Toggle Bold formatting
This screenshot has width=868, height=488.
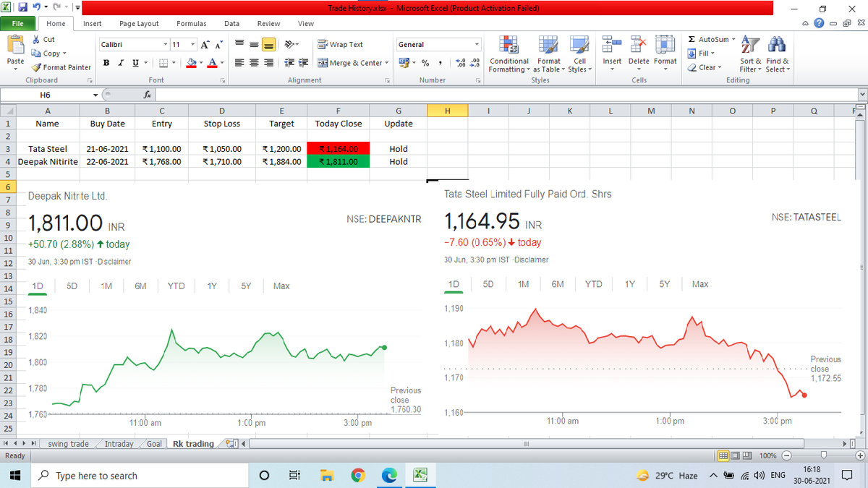[107, 63]
